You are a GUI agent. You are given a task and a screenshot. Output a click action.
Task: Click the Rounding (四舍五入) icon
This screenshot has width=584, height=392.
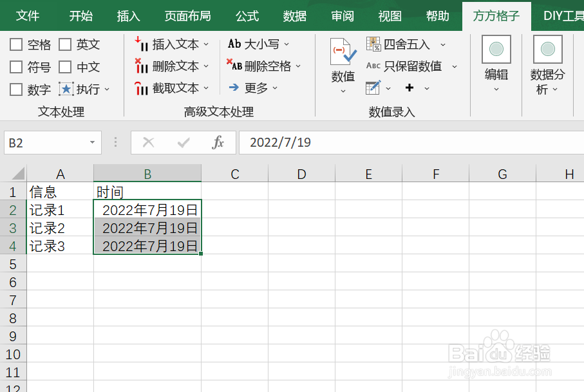pos(373,44)
